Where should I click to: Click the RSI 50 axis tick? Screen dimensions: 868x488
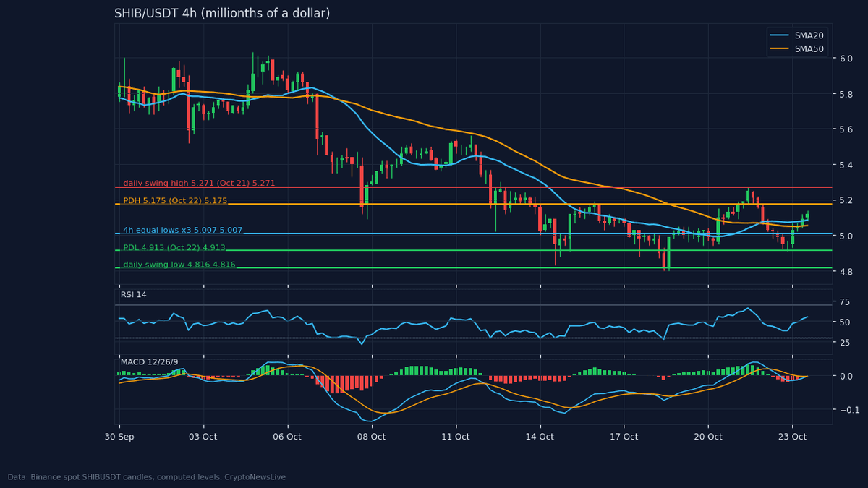(844, 322)
